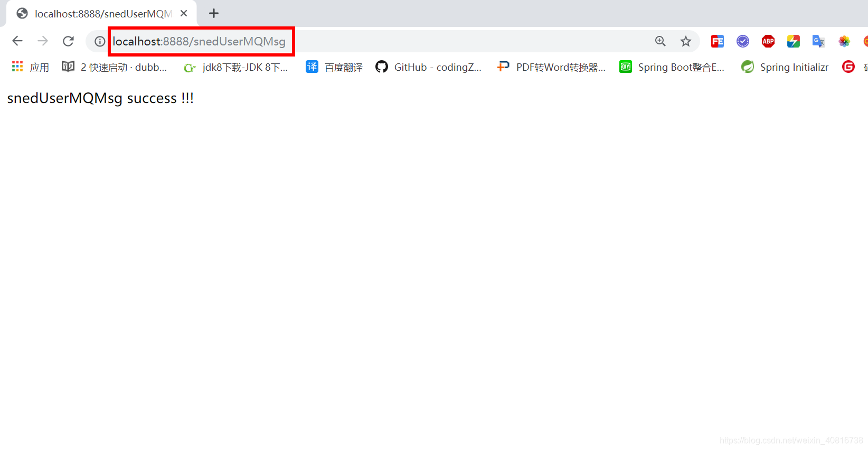Click the red G bookmark icon
Screen dimensions: 868x450
point(848,67)
